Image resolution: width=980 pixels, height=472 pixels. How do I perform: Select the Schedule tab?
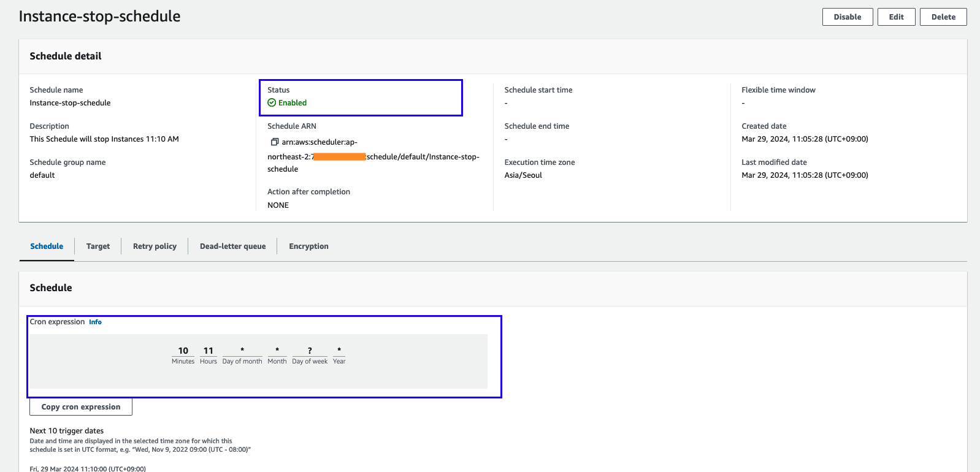click(x=47, y=246)
